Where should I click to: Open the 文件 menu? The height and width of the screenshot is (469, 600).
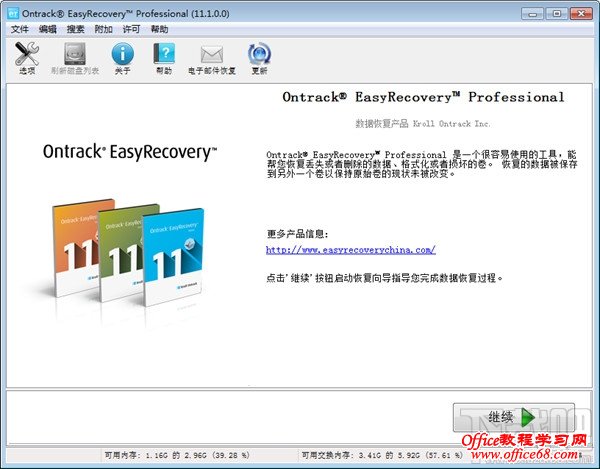pos(20,29)
